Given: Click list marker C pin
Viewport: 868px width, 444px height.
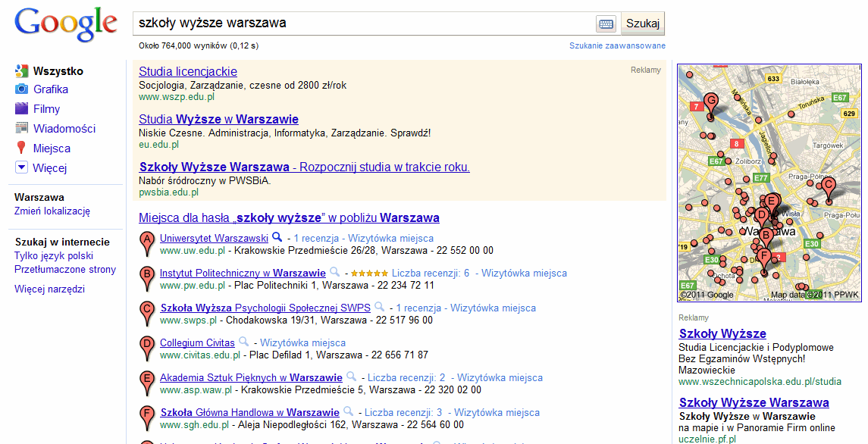Looking at the screenshot, I should pos(147,314).
